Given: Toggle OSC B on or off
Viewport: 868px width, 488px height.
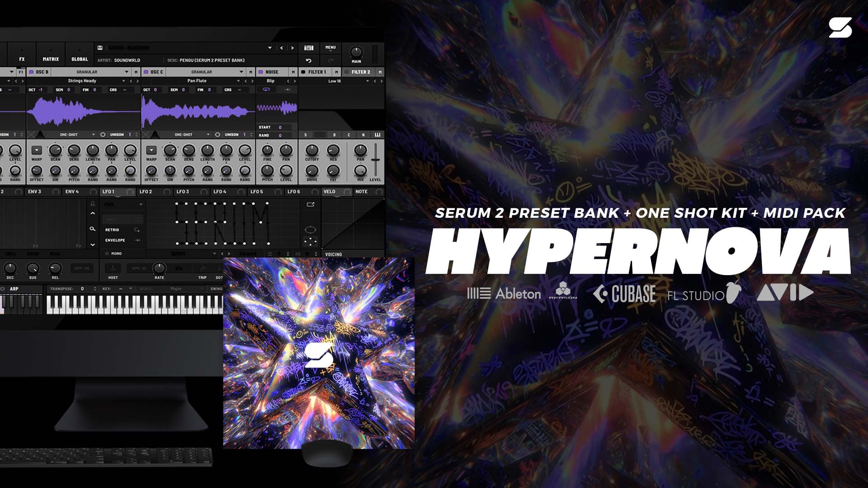Looking at the screenshot, I should pos(31,72).
